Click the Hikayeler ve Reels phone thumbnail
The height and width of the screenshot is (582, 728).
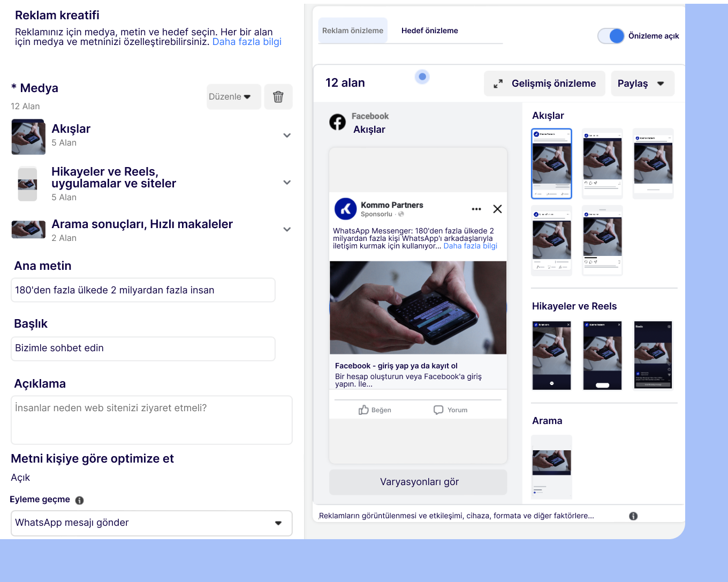(27, 184)
